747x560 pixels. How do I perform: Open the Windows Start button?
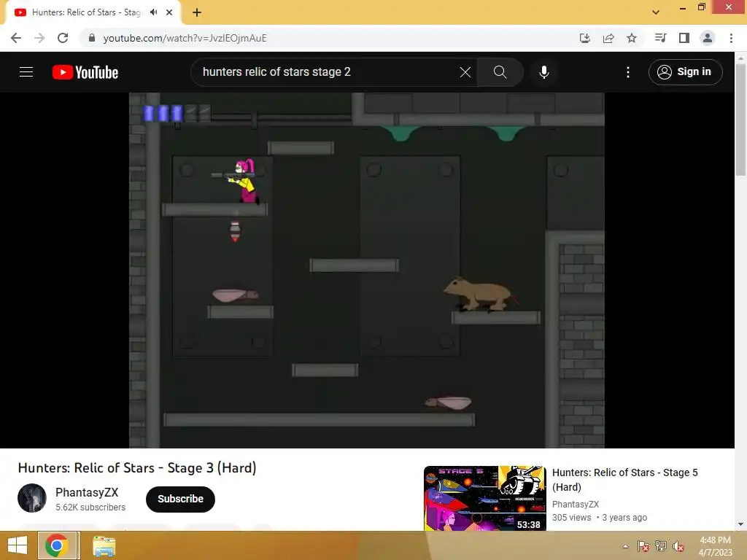coord(18,545)
